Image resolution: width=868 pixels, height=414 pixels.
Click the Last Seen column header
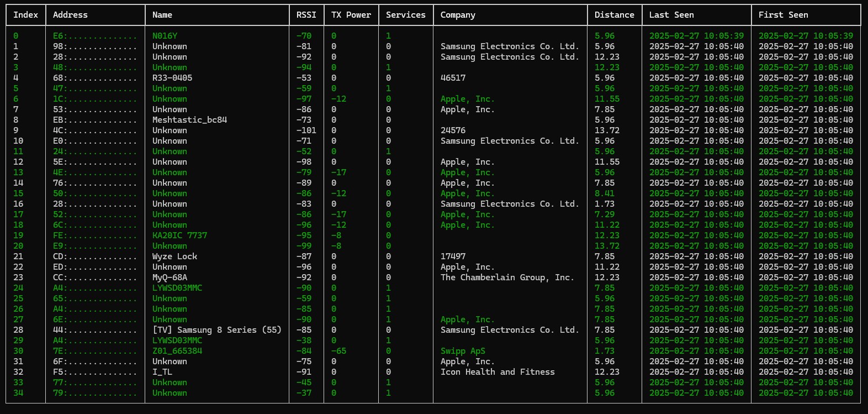coord(671,15)
